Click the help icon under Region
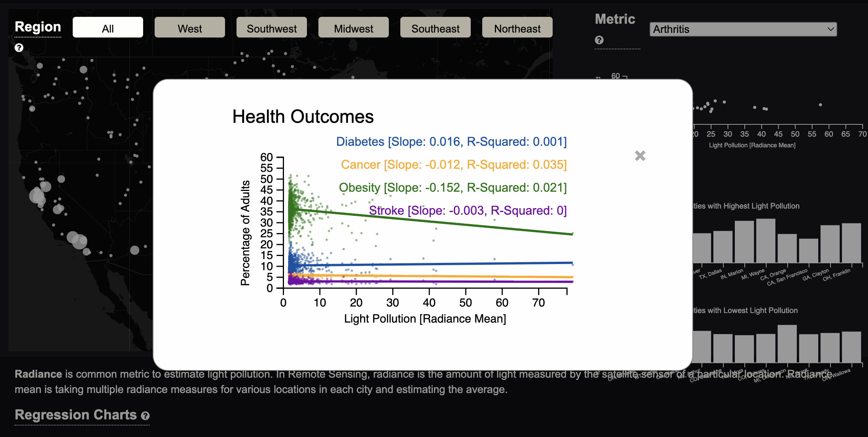The width and height of the screenshot is (868, 437). pyautogui.click(x=19, y=48)
